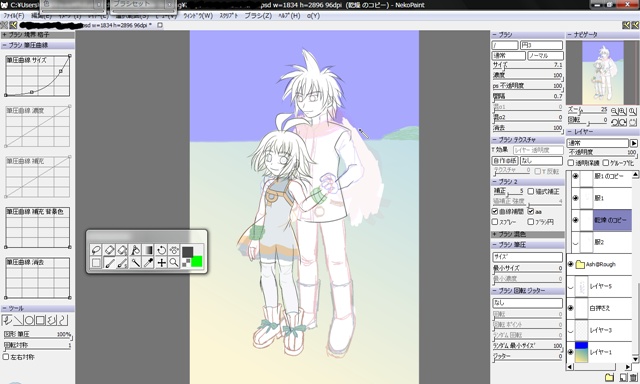Toggle 左右対称 symmetry checkbox

(6, 357)
